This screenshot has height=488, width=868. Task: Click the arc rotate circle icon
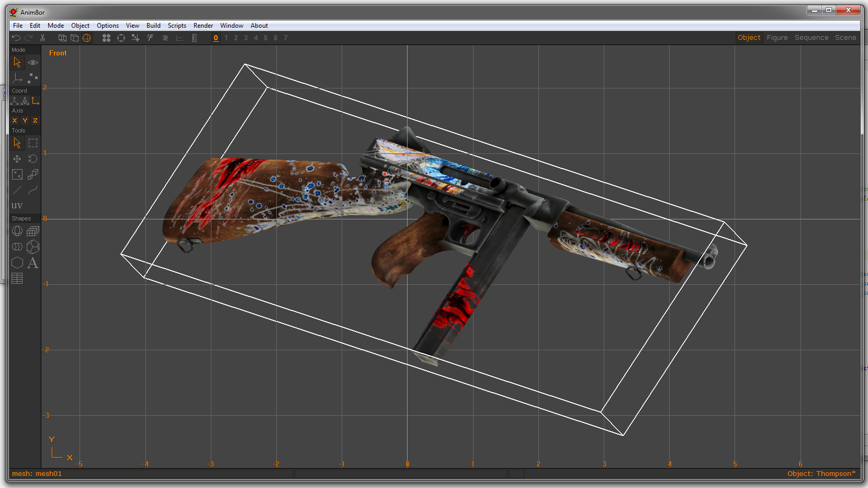121,38
